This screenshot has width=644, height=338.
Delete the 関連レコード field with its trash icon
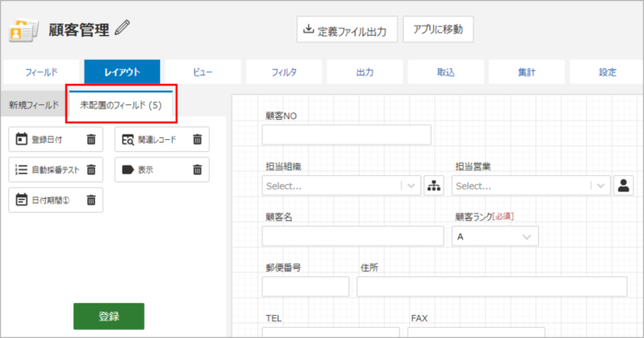[x=198, y=139]
